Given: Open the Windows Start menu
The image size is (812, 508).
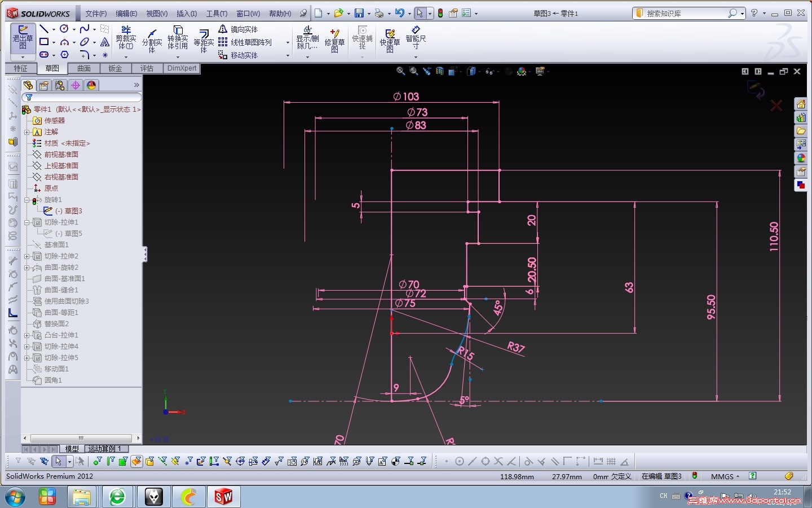Looking at the screenshot, I should tap(15, 497).
